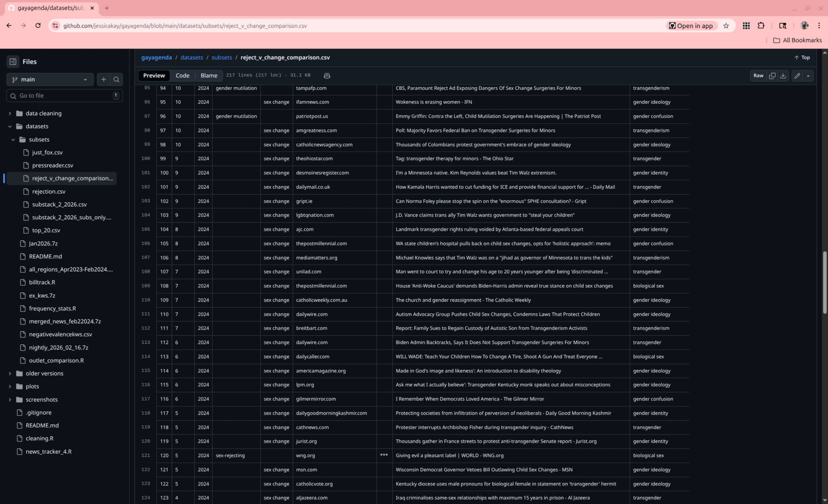Collapse the Files side panel icon
This screenshot has height=504, width=828.
[13, 62]
